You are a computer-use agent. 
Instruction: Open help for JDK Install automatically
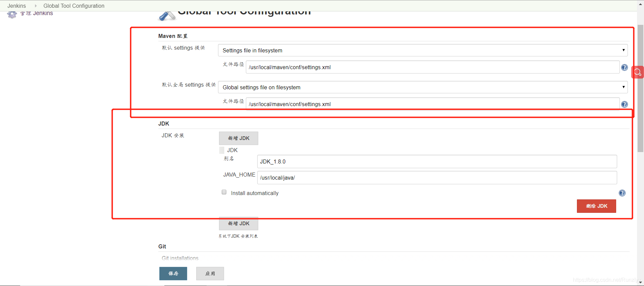(622, 193)
